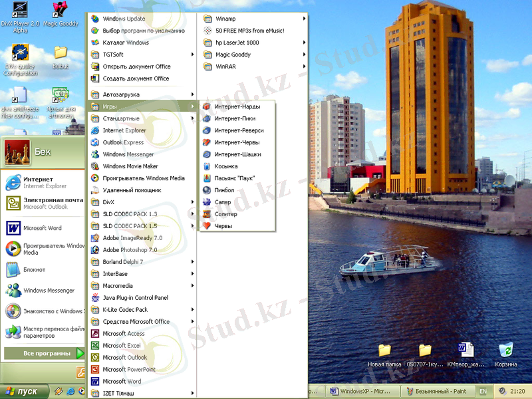Launch Пинбол from the games submenu
The height and width of the screenshot is (399, 532).
[224, 190]
